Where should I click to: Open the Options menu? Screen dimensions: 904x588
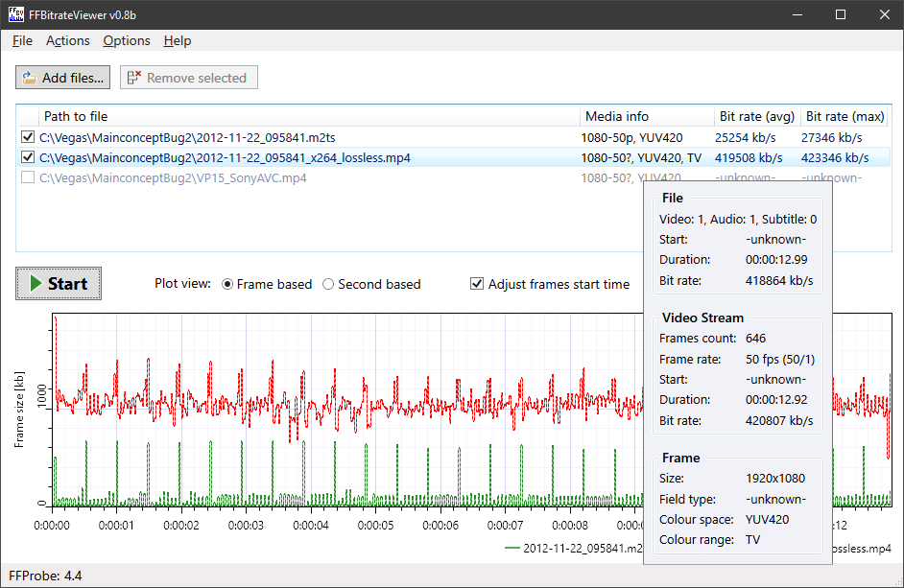click(127, 41)
